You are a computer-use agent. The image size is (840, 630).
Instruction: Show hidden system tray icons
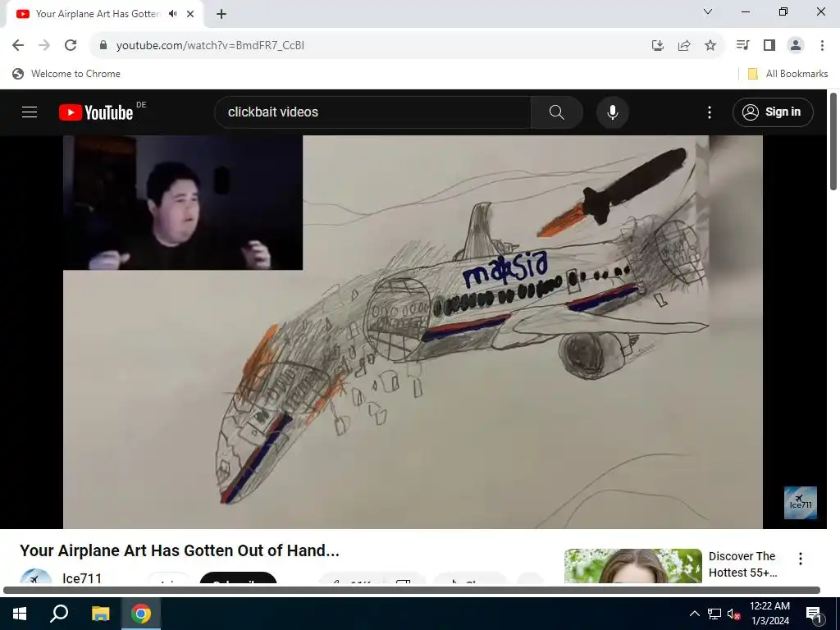click(x=694, y=614)
